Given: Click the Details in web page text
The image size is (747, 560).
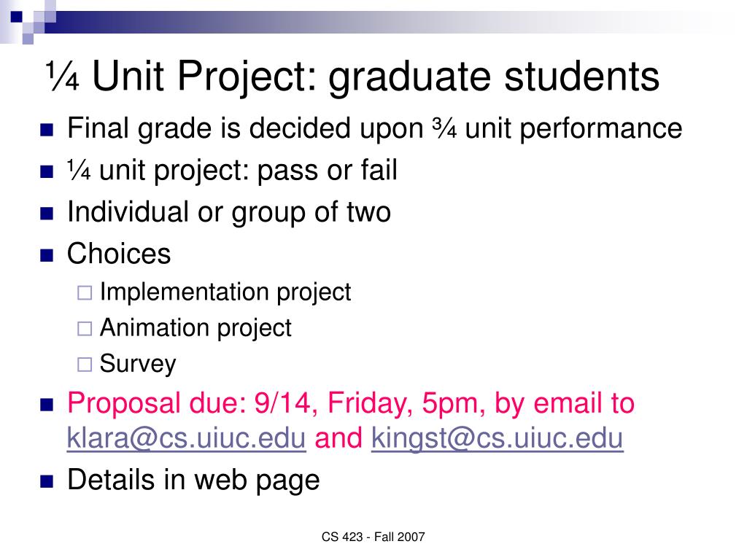Looking at the screenshot, I should [x=193, y=480].
